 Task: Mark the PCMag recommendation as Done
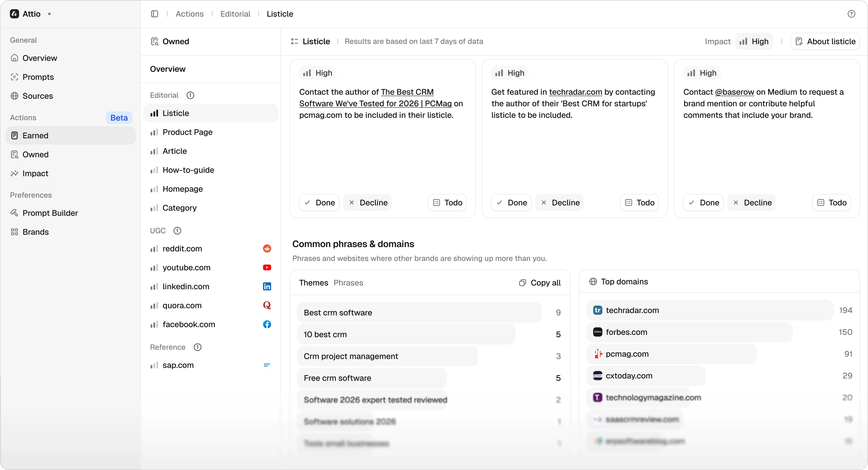coord(319,203)
